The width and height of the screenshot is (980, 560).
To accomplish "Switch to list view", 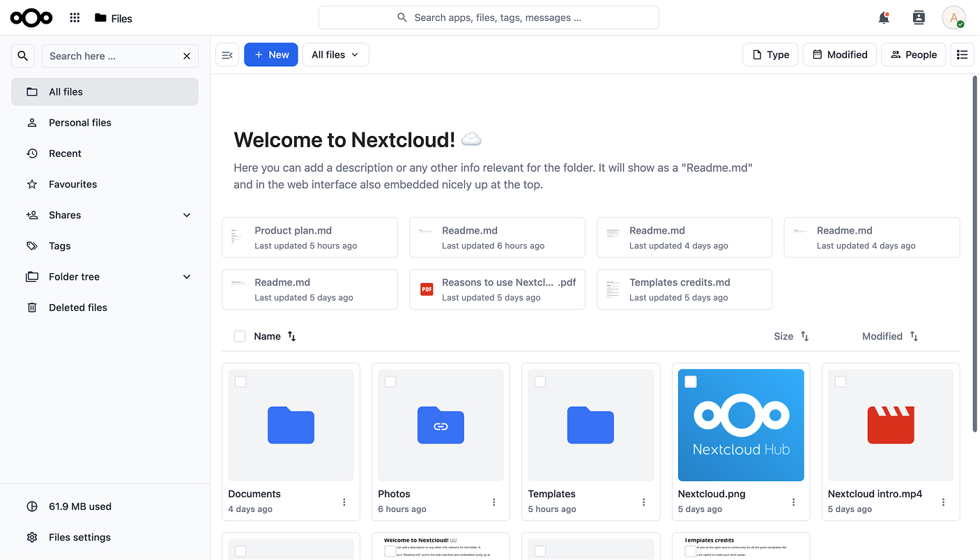I will (962, 54).
